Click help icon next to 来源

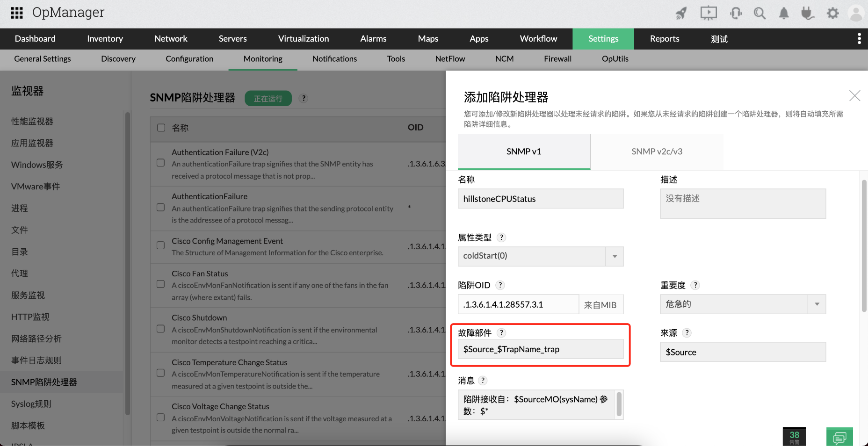pos(687,333)
